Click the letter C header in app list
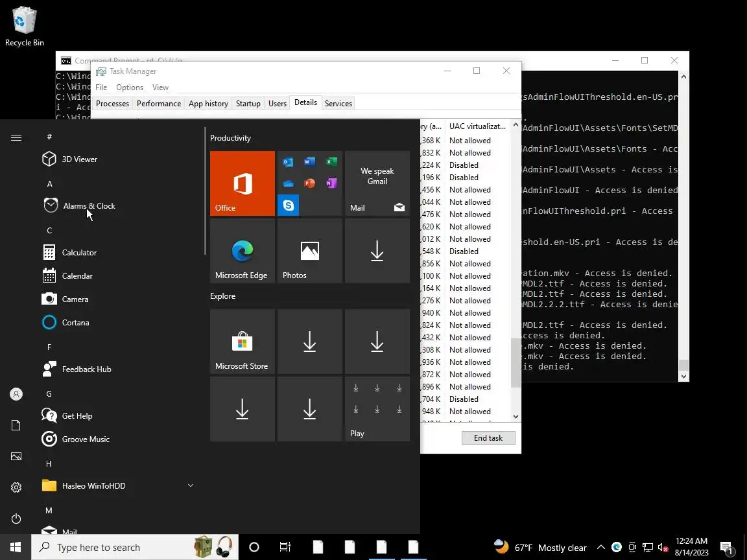This screenshot has width=747, height=560. [x=49, y=231]
